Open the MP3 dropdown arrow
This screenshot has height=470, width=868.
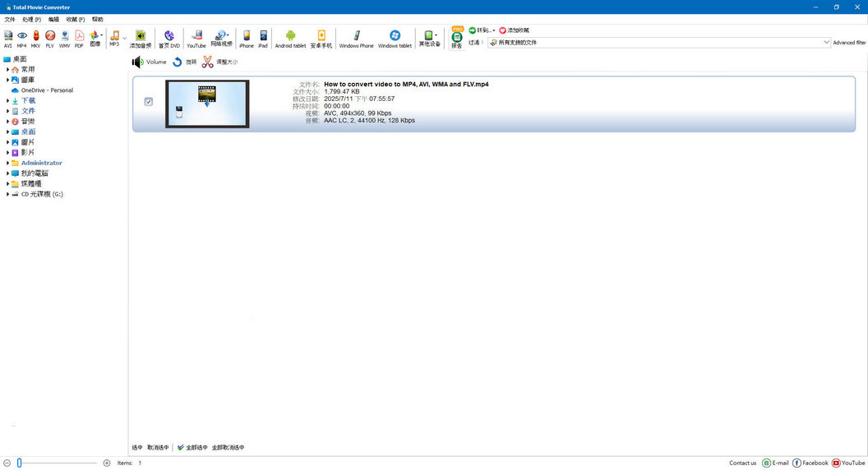[x=125, y=39]
